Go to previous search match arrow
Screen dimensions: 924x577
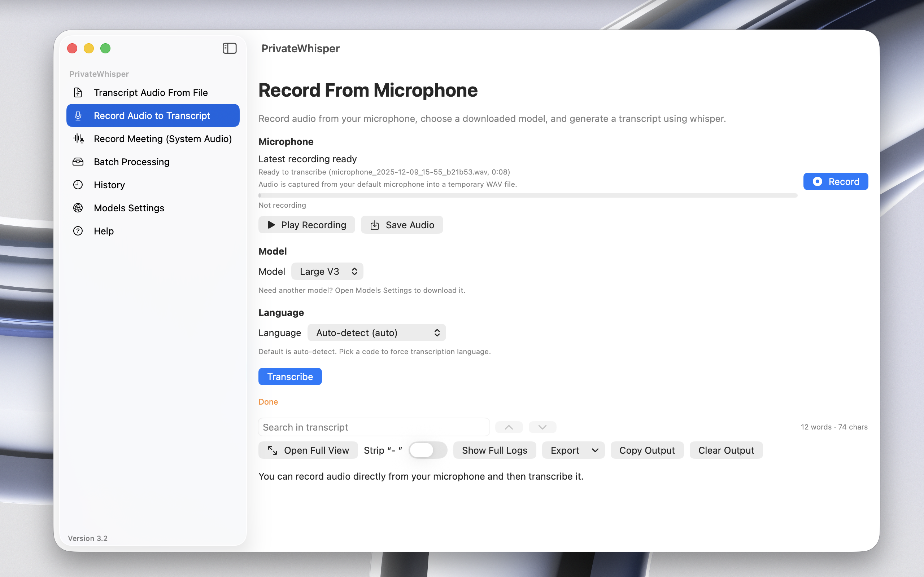(509, 427)
